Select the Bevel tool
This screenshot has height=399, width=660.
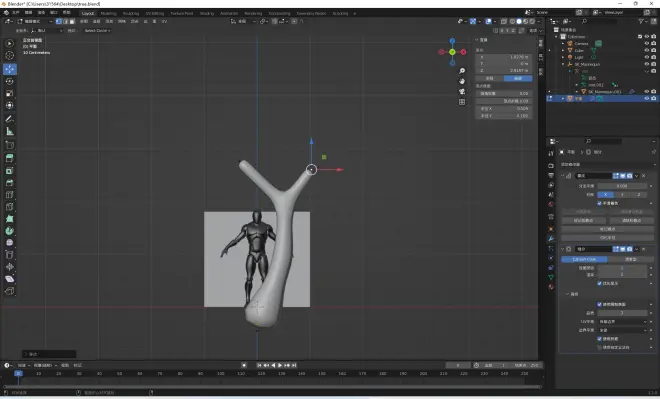tap(9, 183)
